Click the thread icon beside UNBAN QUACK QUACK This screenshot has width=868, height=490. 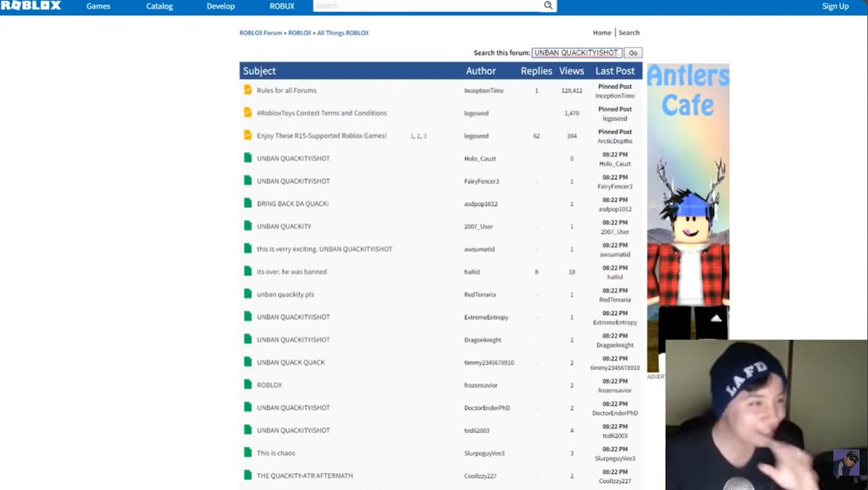248,362
